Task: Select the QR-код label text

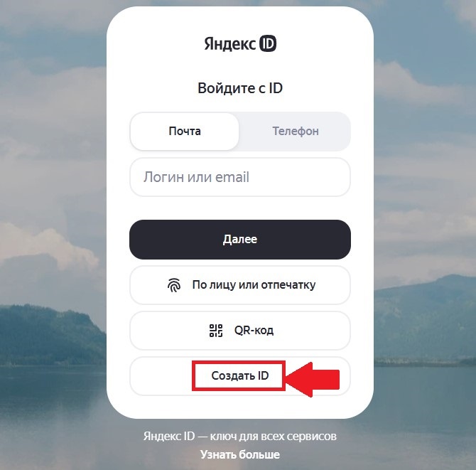Action: coord(254,330)
